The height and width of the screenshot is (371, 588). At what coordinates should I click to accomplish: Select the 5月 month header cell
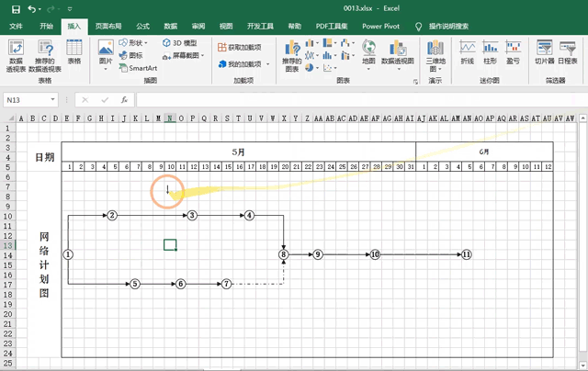click(x=239, y=152)
